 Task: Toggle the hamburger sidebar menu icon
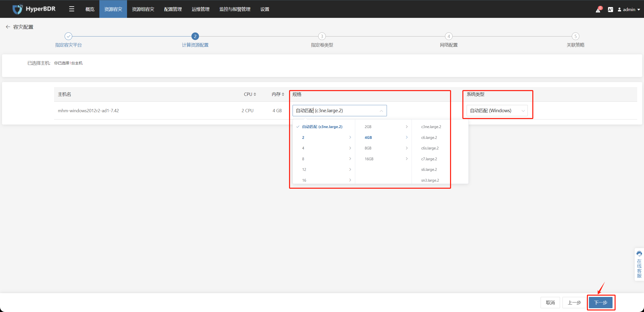pyautogui.click(x=72, y=9)
